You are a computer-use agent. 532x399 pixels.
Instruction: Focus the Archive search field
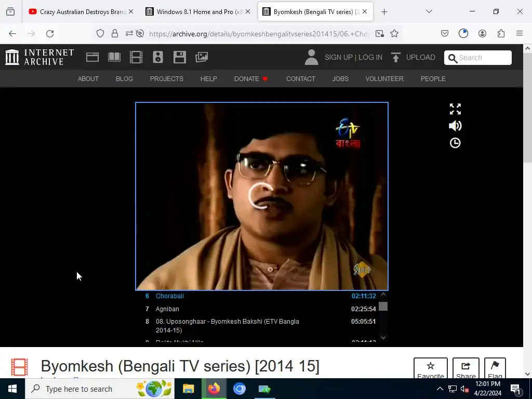[478, 58]
